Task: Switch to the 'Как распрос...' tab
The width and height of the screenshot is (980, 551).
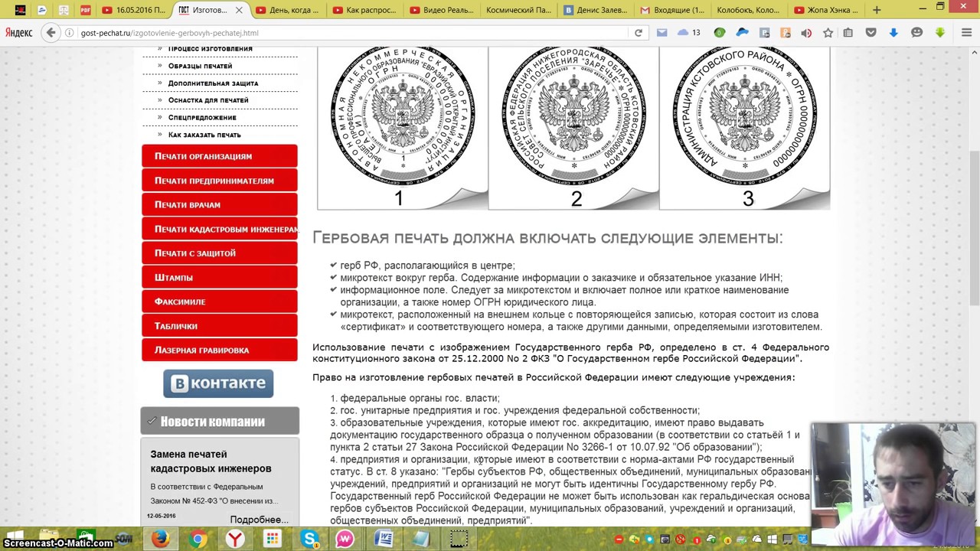Action: click(364, 10)
